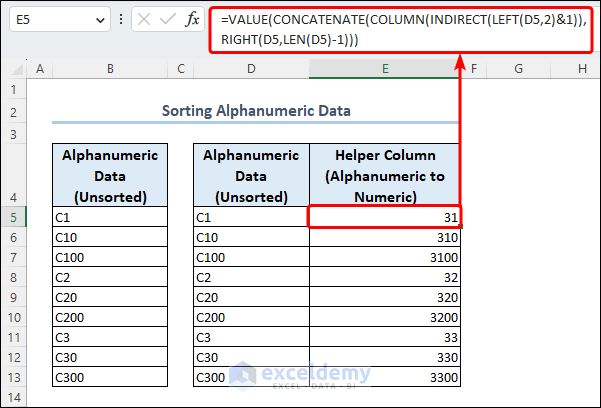Image resolution: width=601 pixels, height=408 pixels.
Task: Click the formula bar options dots
Action: pyautogui.click(x=121, y=19)
